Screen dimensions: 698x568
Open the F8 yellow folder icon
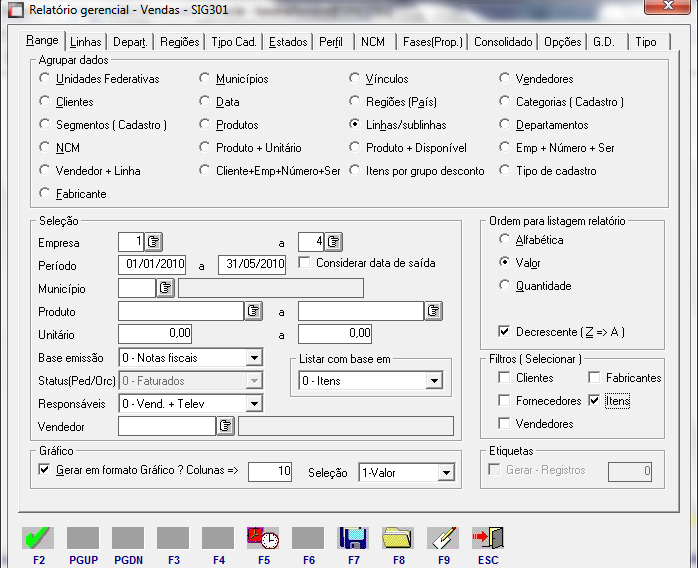[x=398, y=538]
